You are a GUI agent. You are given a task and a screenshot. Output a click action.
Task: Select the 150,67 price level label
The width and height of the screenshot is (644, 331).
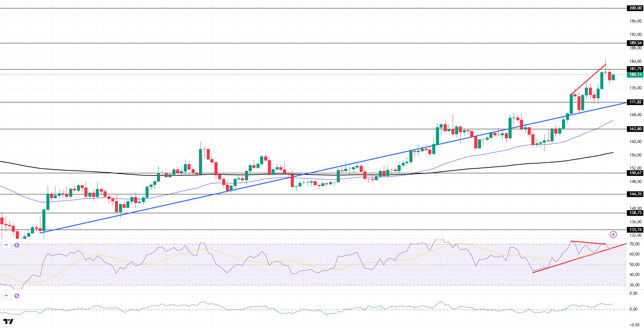tap(635, 173)
